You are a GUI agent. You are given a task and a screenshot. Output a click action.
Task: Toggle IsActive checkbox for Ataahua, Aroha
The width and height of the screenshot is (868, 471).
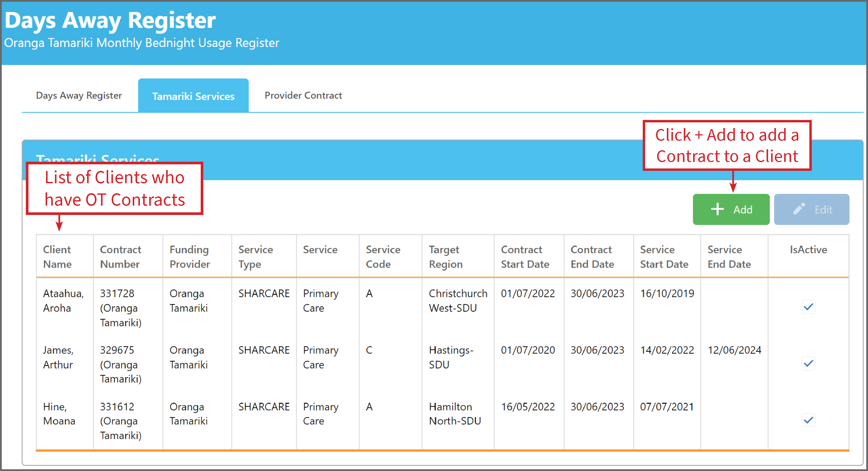[808, 307]
